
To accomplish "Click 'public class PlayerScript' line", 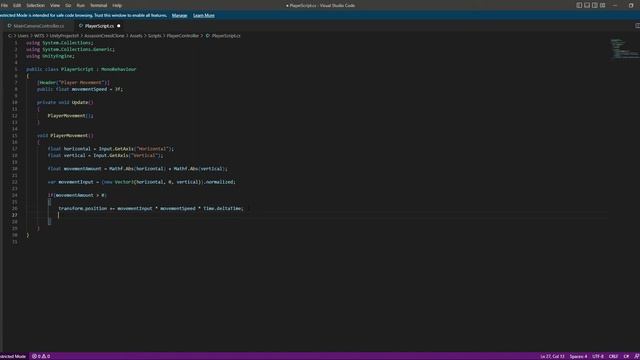I will tap(81, 69).
